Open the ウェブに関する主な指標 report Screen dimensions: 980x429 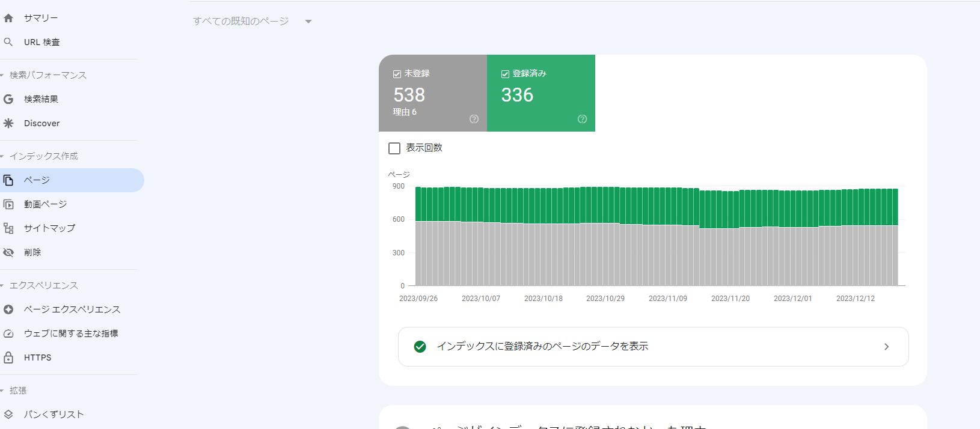(x=72, y=333)
